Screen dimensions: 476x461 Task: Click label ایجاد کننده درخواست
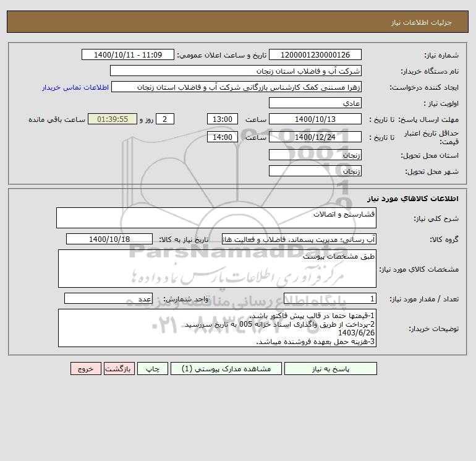click(x=424, y=87)
